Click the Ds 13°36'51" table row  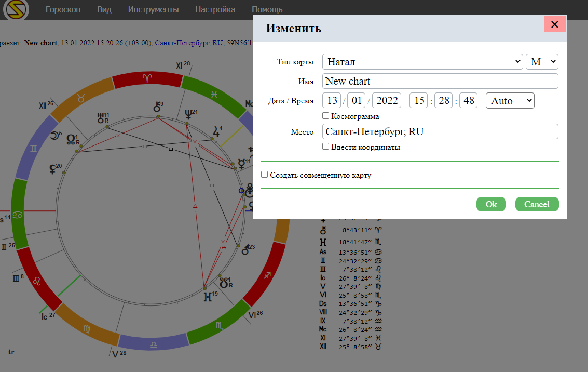(351, 304)
